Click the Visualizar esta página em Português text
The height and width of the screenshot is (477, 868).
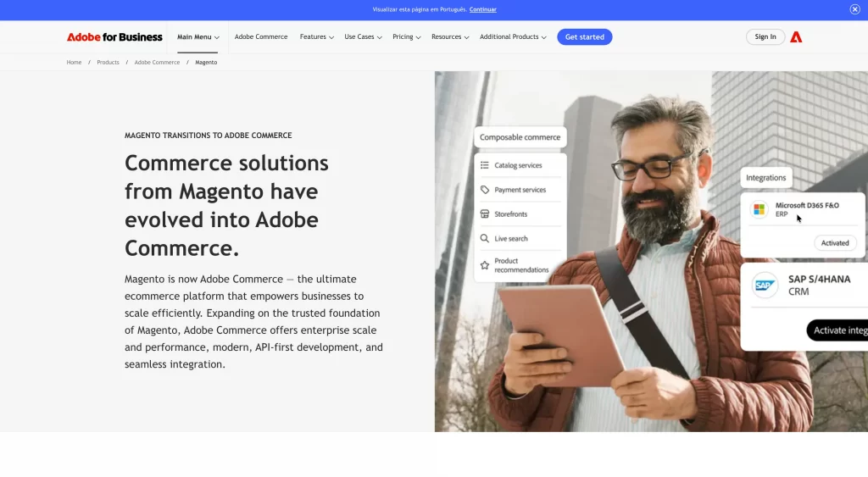pos(420,9)
